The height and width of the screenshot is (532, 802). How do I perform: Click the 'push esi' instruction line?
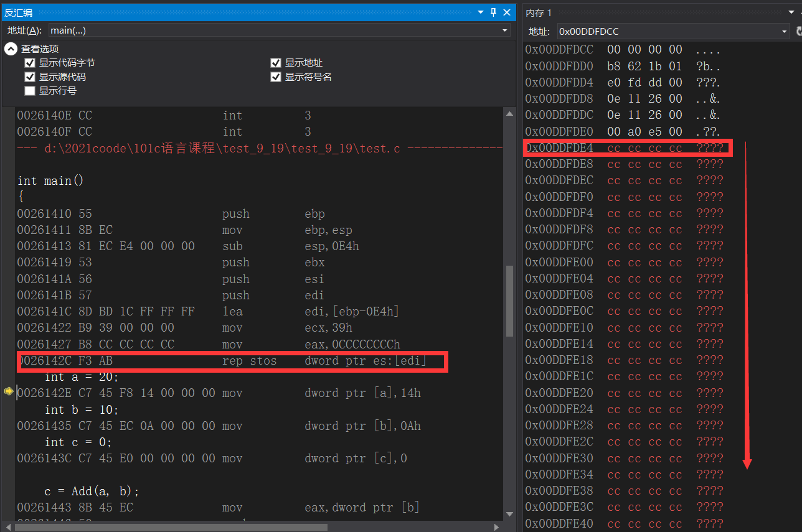click(x=171, y=279)
